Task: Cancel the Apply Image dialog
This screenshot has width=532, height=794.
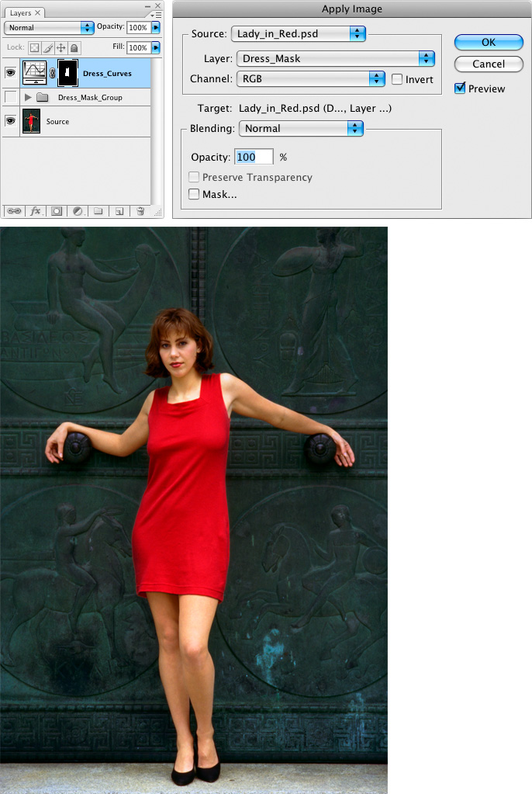Action: [488, 64]
